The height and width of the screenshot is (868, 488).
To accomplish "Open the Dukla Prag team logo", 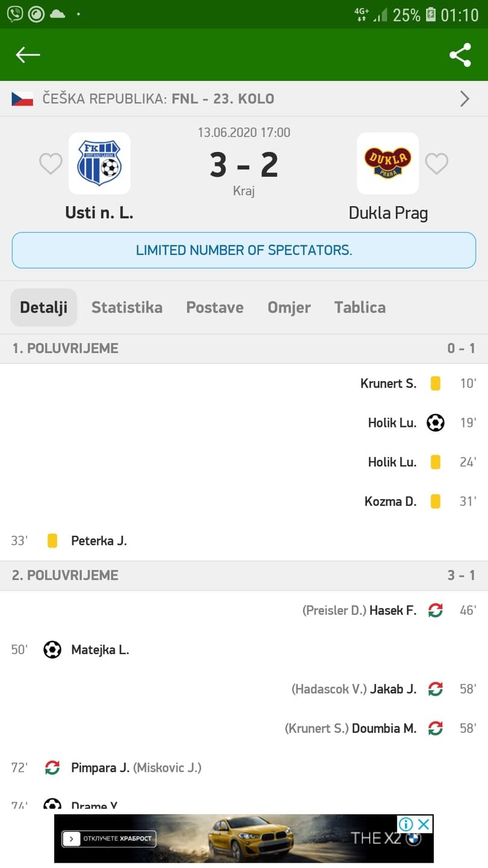I will [387, 163].
